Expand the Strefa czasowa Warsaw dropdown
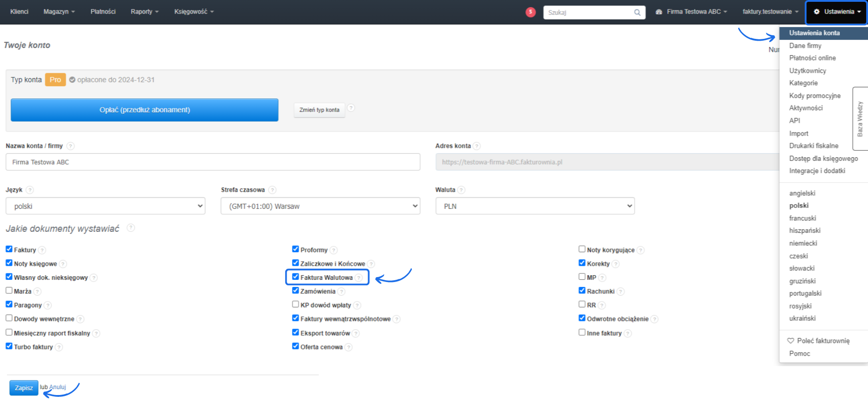This screenshot has height=400, width=868. coord(320,206)
